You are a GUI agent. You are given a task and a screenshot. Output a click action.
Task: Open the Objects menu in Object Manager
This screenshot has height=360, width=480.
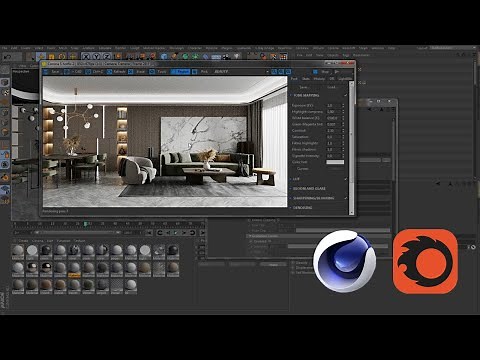(x=332, y=55)
